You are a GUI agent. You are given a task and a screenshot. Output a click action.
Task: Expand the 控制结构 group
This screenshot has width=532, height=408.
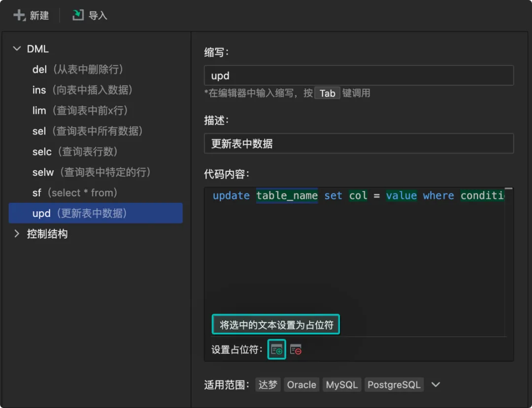coord(17,234)
